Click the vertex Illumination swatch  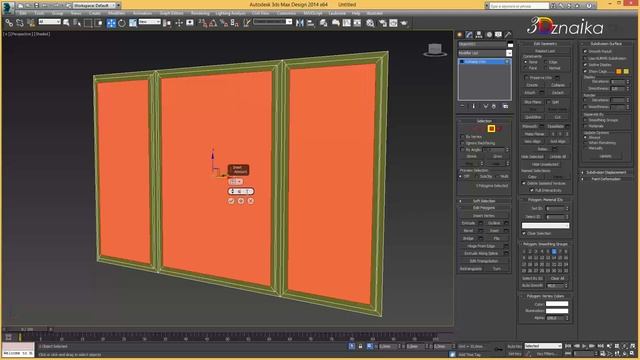(557, 311)
